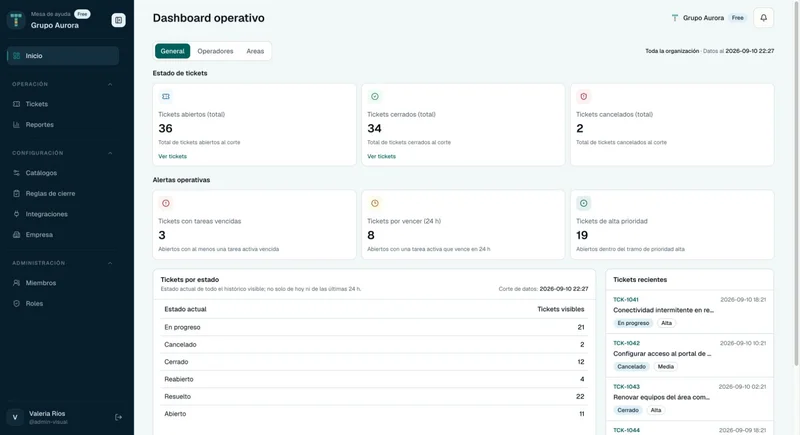Image resolution: width=800 pixels, height=435 pixels.
Task: Click the Cancelado row in status table
Action: tap(374, 345)
